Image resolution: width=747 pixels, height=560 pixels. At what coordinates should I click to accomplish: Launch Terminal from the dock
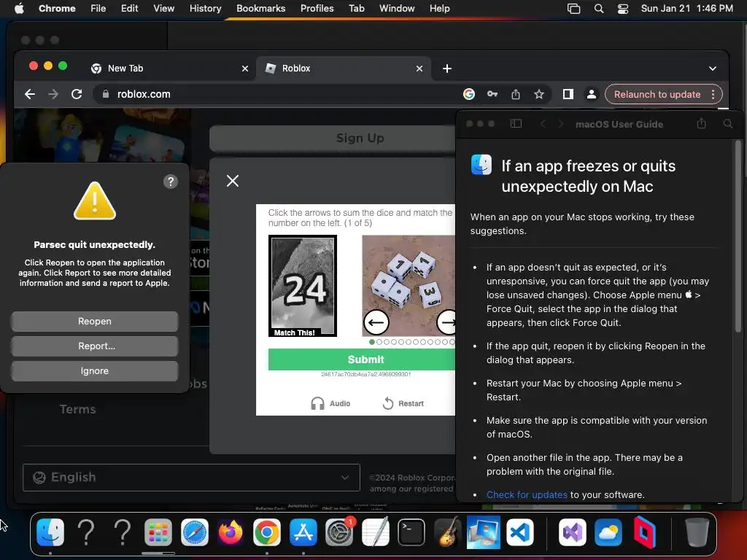pos(411,532)
